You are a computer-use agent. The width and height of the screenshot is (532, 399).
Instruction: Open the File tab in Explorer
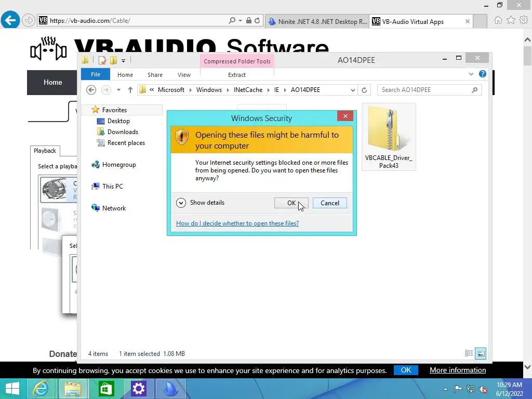tap(96, 74)
